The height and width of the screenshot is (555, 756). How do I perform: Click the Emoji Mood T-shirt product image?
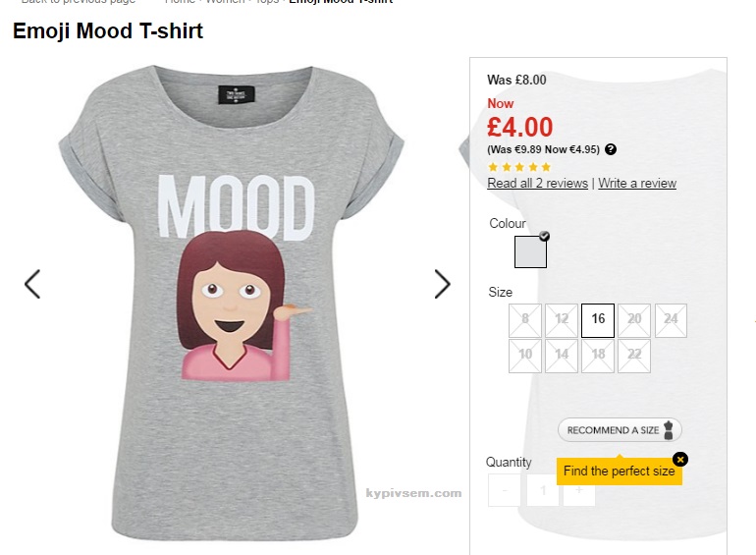(x=237, y=305)
